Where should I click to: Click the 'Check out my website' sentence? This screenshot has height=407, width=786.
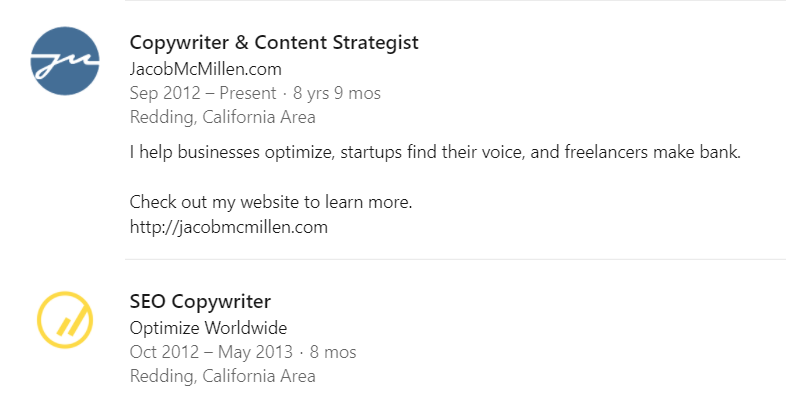271,202
